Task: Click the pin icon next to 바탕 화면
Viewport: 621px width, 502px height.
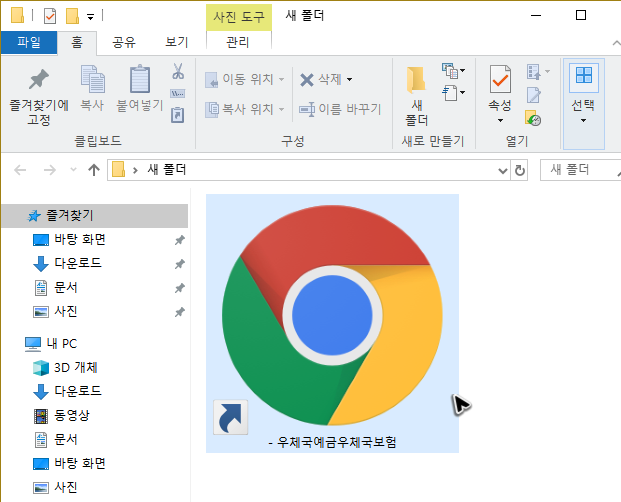Action: 179,240
